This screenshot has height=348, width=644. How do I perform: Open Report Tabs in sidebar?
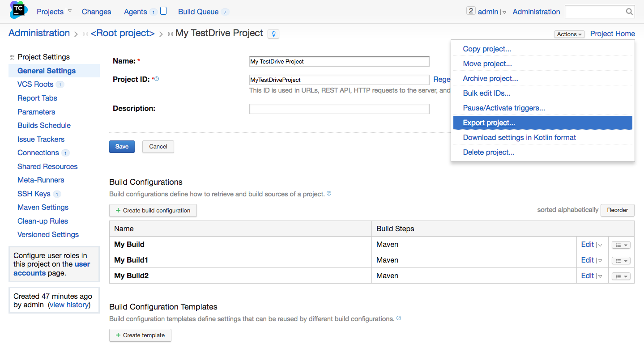[x=37, y=98]
